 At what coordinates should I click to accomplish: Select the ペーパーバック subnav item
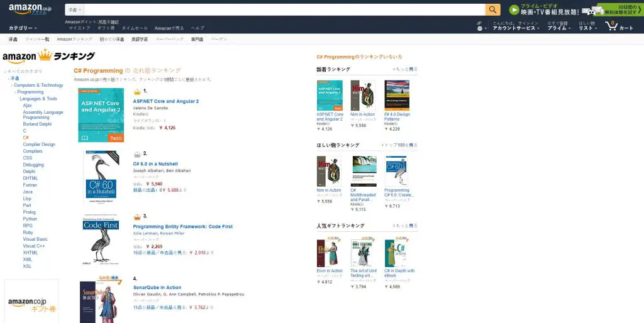click(x=170, y=40)
